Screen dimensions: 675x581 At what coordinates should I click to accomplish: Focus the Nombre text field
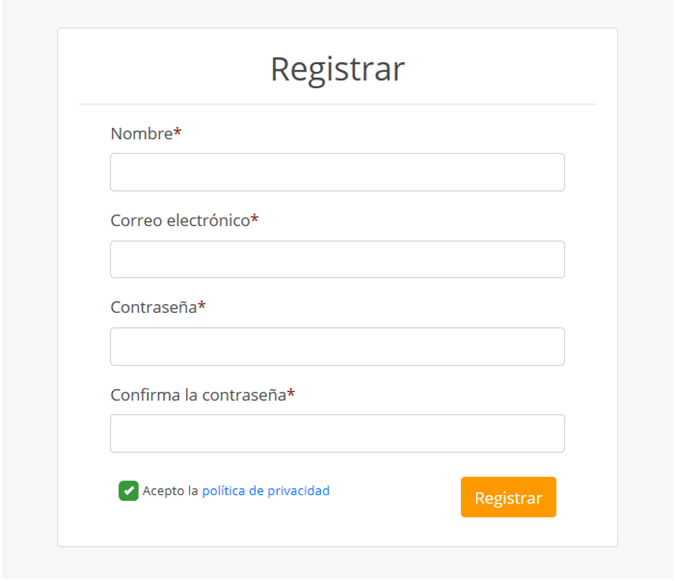coord(337,172)
